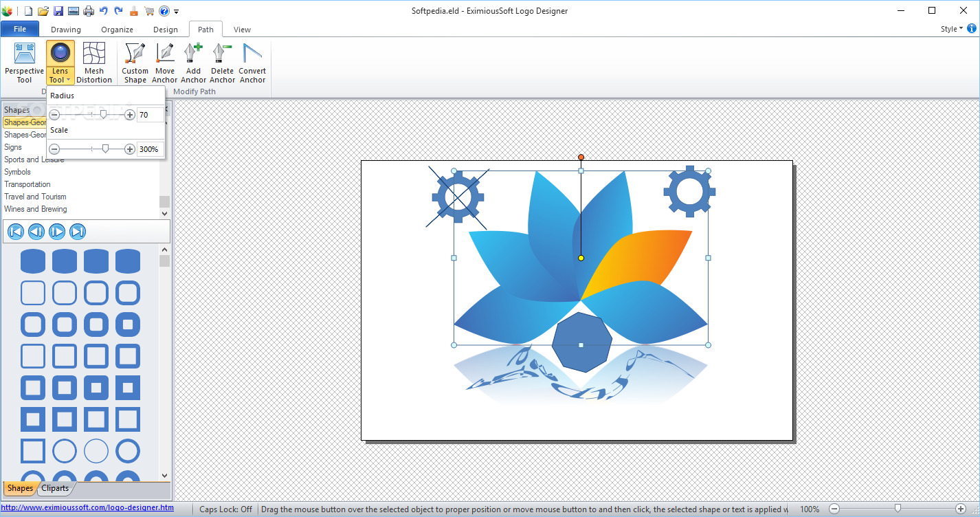Choose the Symbols category
The height and width of the screenshot is (517, 980).
(x=18, y=172)
